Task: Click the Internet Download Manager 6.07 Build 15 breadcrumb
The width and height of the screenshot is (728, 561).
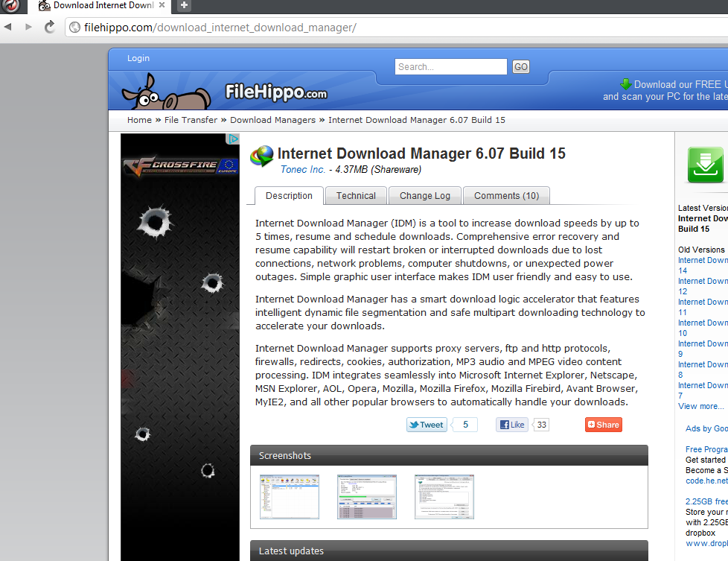Action: [x=416, y=120]
